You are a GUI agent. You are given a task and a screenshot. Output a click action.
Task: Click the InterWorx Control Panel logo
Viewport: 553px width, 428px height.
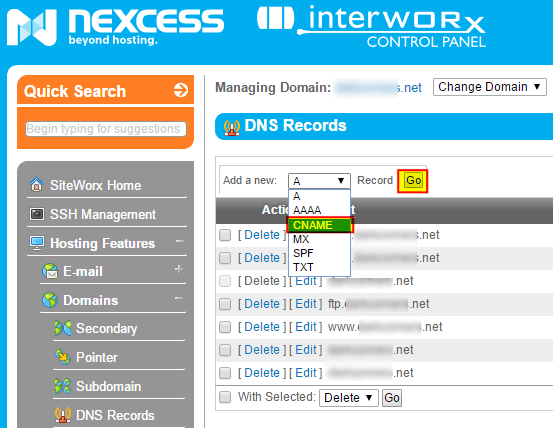point(371,27)
